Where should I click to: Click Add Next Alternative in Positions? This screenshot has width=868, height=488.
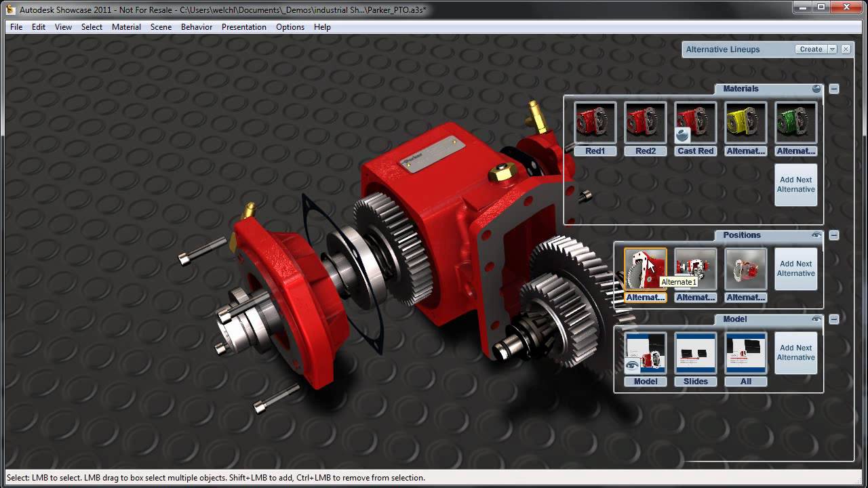[x=796, y=268]
